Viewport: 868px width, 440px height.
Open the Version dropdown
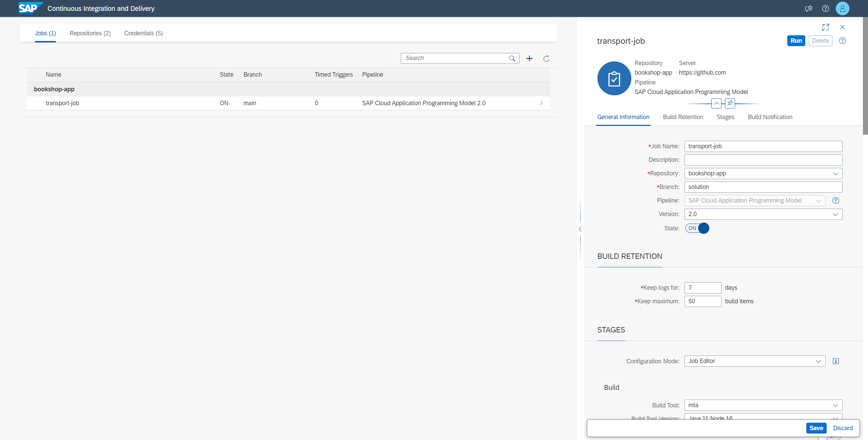coord(835,214)
